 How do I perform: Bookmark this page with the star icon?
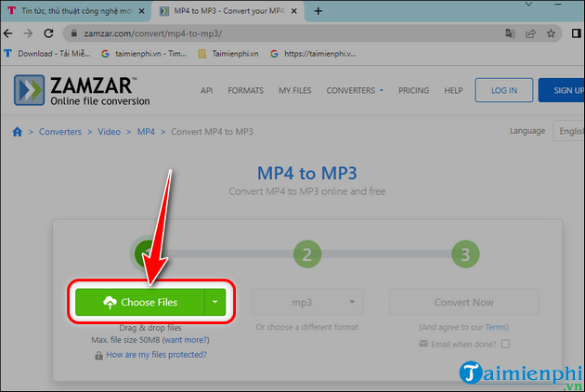551,33
